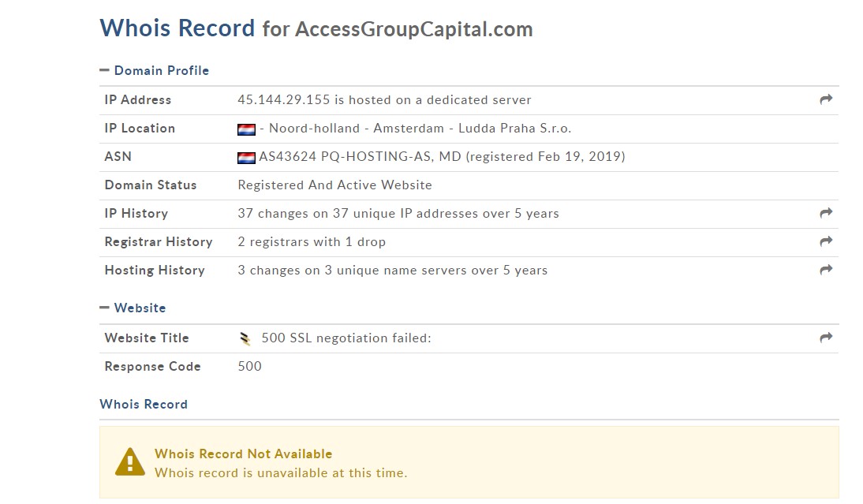
Task: Click the warning triangle icon
Action: (130, 461)
